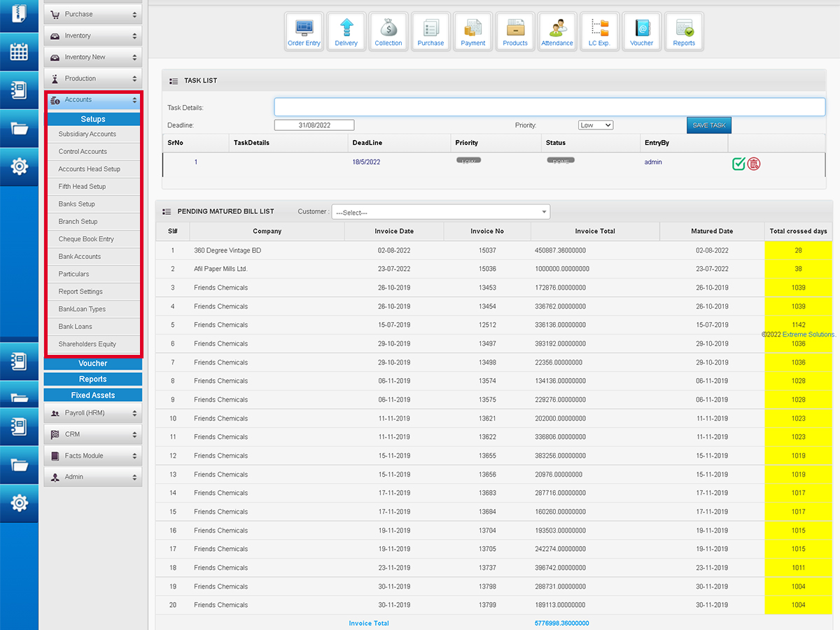Image resolution: width=840 pixels, height=630 pixels.
Task: Open the Voucher shortcut icon
Action: pos(641,31)
